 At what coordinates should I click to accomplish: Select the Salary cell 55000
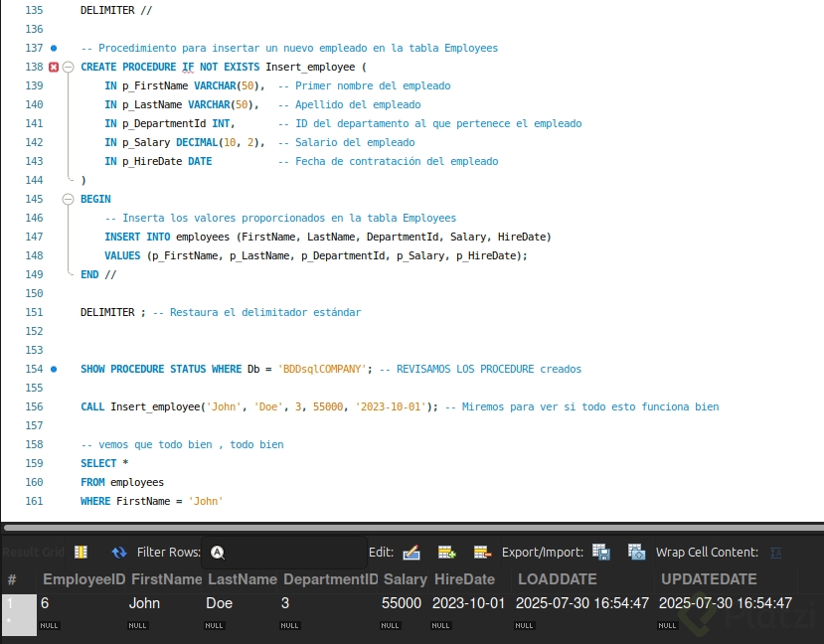pyautogui.click(x=402, y=603)
